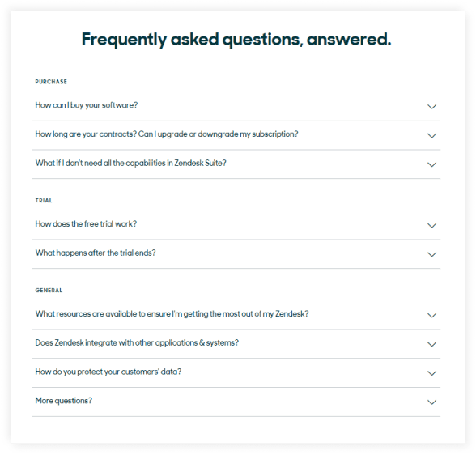Open chevron next to Zendesk integrations question
Viewport: 476px width, 455px height.
click(431, 344)
